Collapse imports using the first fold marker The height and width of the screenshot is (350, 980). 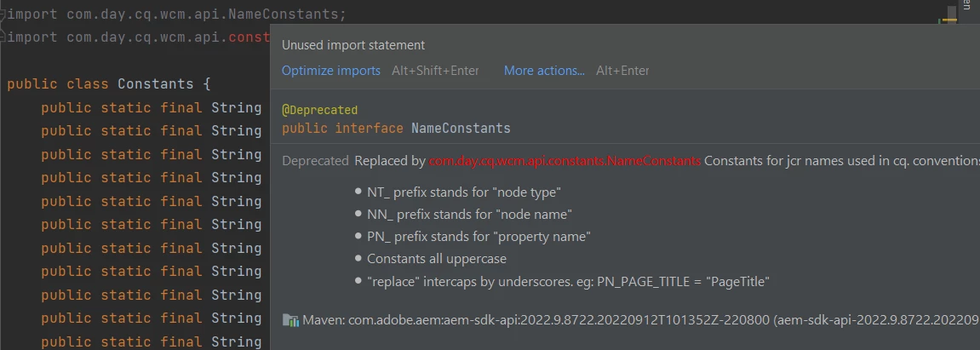coord(3,14)
